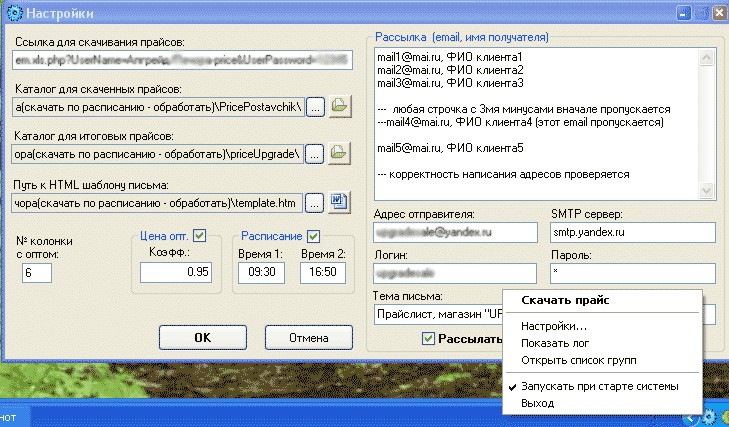Screen dimensions: 729x427
Task: Browse for HTML template file path
Action: 314,203
